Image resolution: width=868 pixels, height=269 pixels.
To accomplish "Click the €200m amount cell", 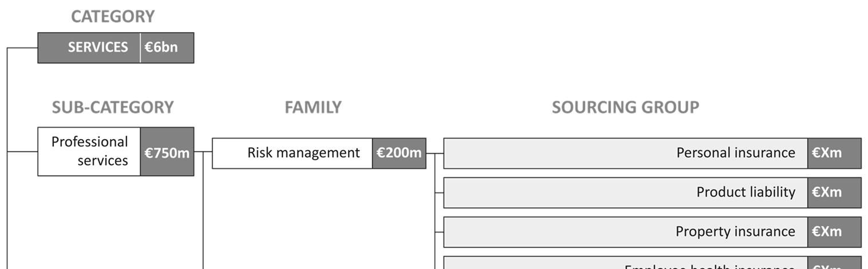I will 399,153.
